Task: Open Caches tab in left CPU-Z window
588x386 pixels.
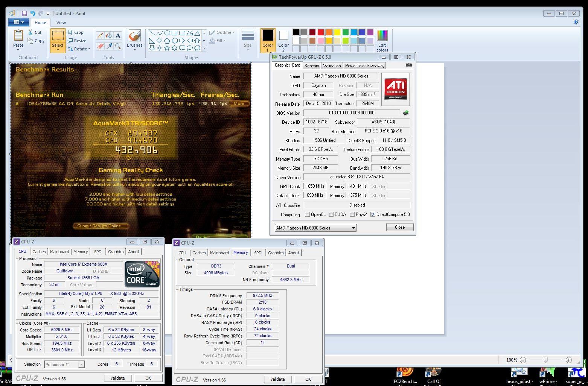Action: (x=39, y=252)
